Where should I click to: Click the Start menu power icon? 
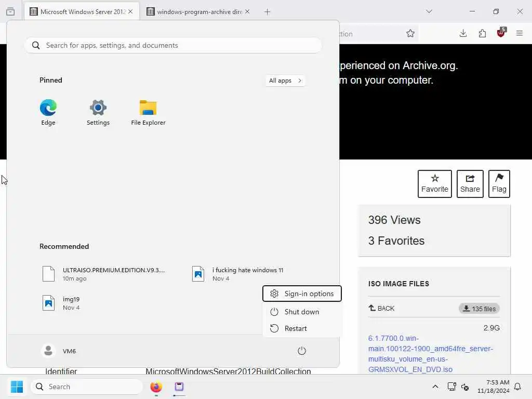pyautogui.click(x=302, y=351)
